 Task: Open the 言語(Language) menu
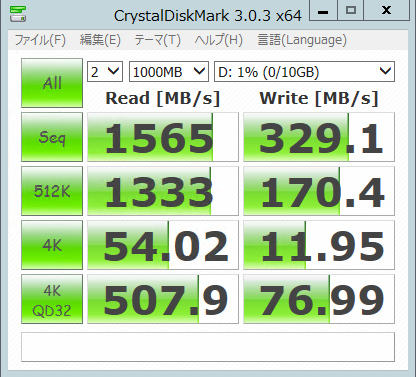302,40
